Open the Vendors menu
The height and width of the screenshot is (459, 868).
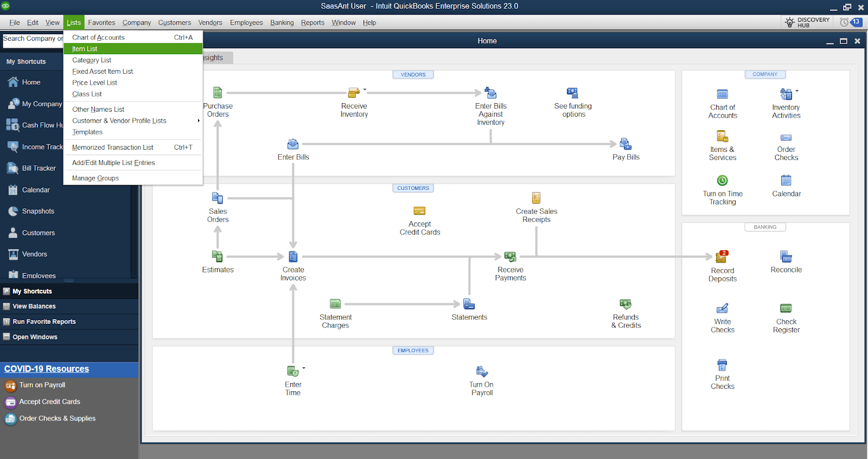point(210,23)
